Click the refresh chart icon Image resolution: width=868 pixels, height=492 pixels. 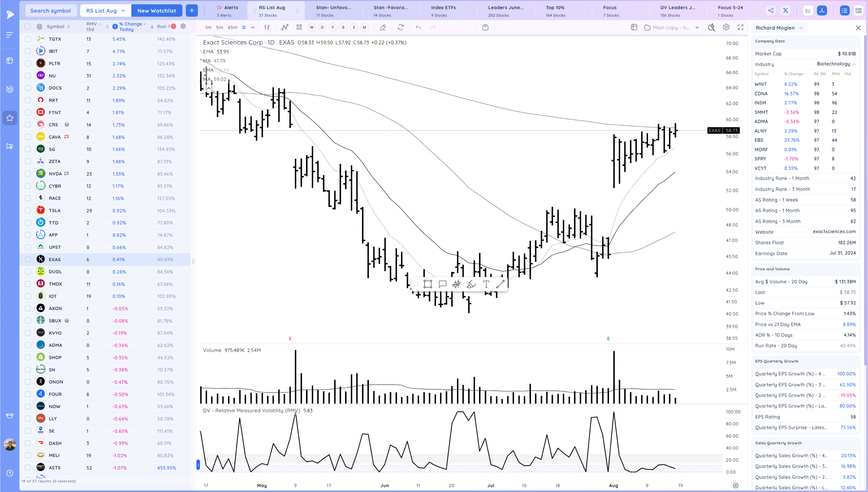pyautogui.click(x=400, y=27)
